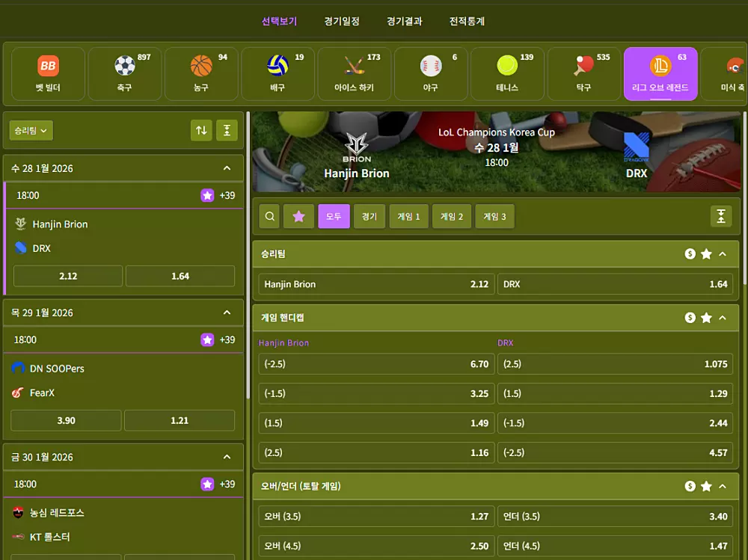Screen dimensions: 748x560
Task: Toggle star on 게임 핸디캡 market
Action: [x=706, y=318]
